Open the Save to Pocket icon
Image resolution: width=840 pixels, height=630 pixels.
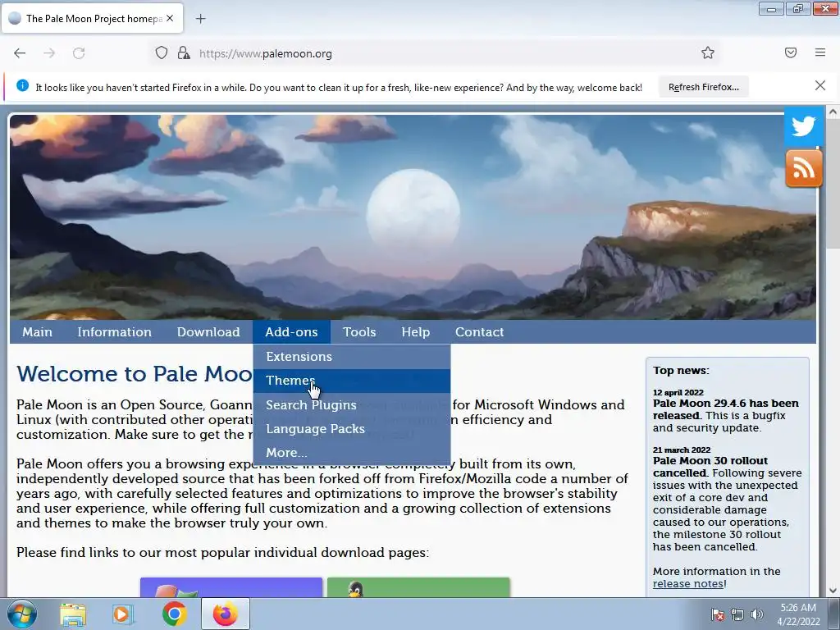coord(791,52)
